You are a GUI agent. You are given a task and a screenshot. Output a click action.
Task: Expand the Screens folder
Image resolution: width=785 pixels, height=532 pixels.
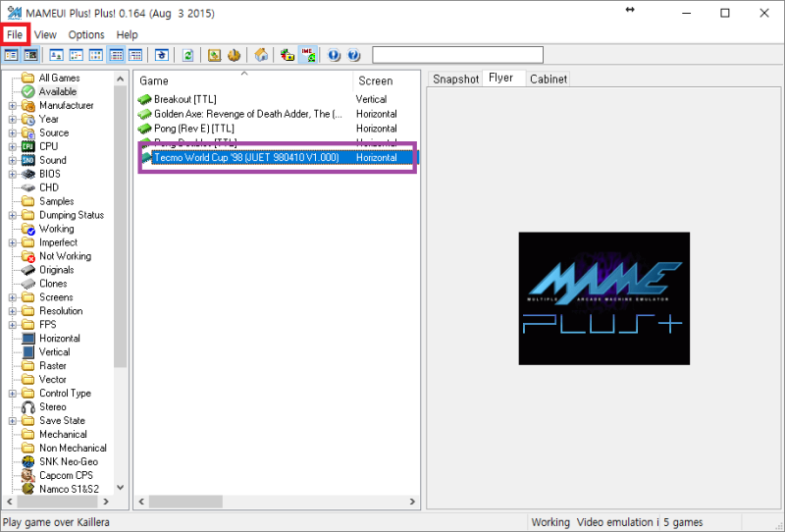(13, 297)
